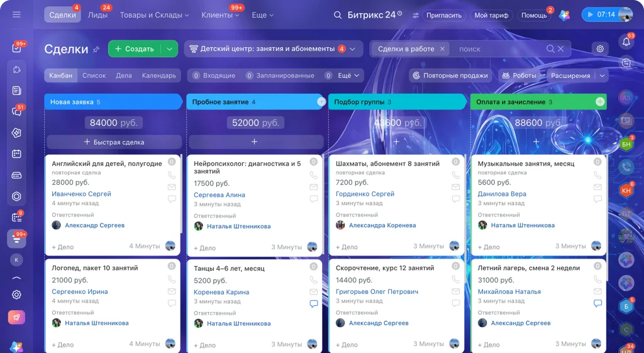Switch to Список view tab
The width and height of the screenshot is (644, 353).
(x=94, y=76)
